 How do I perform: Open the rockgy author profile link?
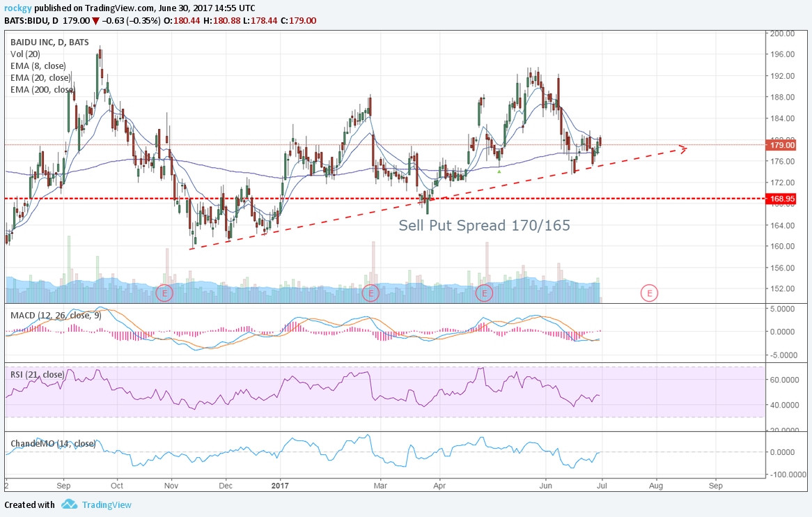(x=18, y=8)
